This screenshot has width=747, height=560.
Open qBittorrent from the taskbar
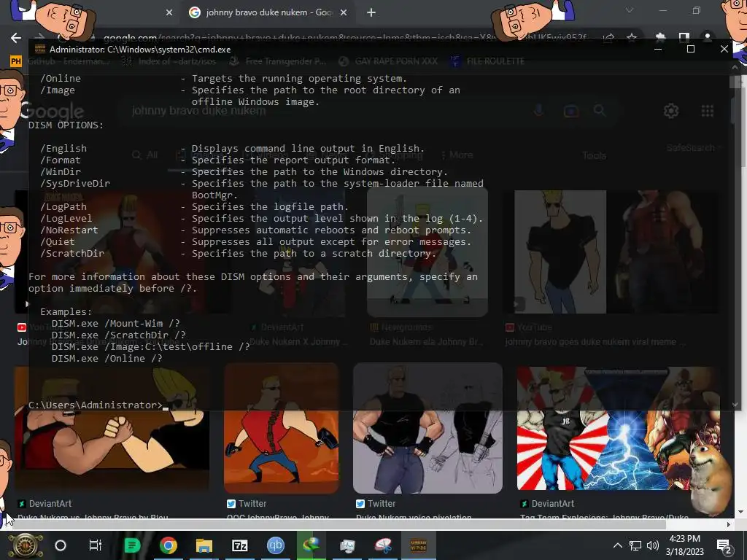pos(275,545)
